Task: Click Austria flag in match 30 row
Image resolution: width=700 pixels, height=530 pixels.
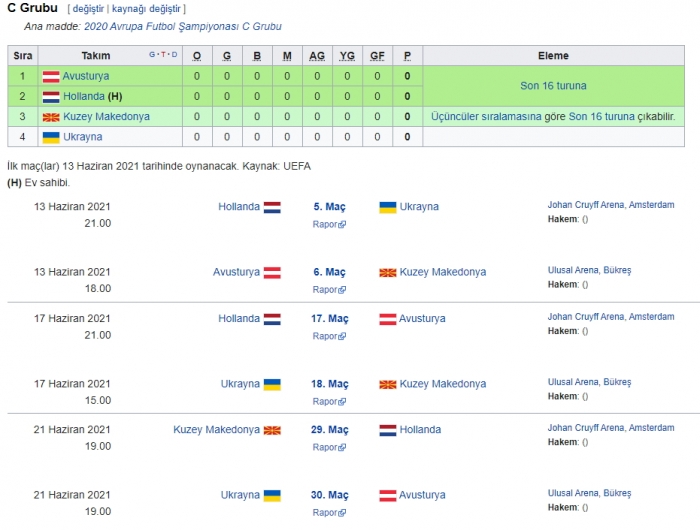Action: point(388,495)
